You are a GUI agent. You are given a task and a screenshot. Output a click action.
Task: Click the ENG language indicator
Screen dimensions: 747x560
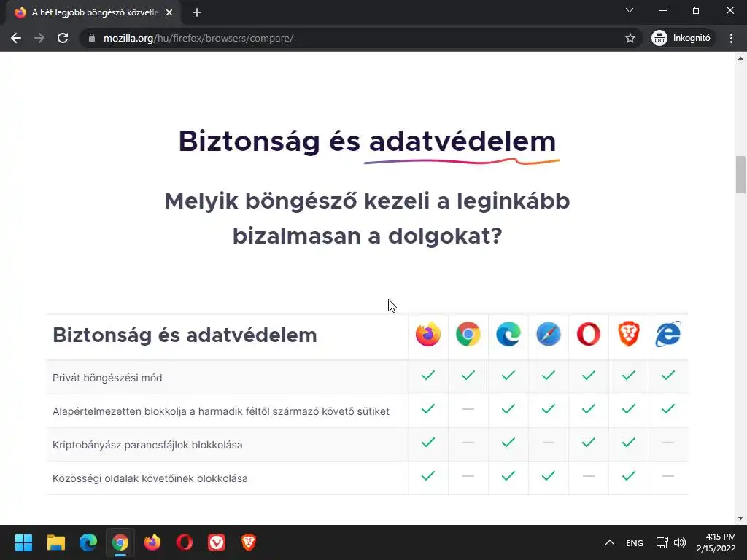[634, 542]
